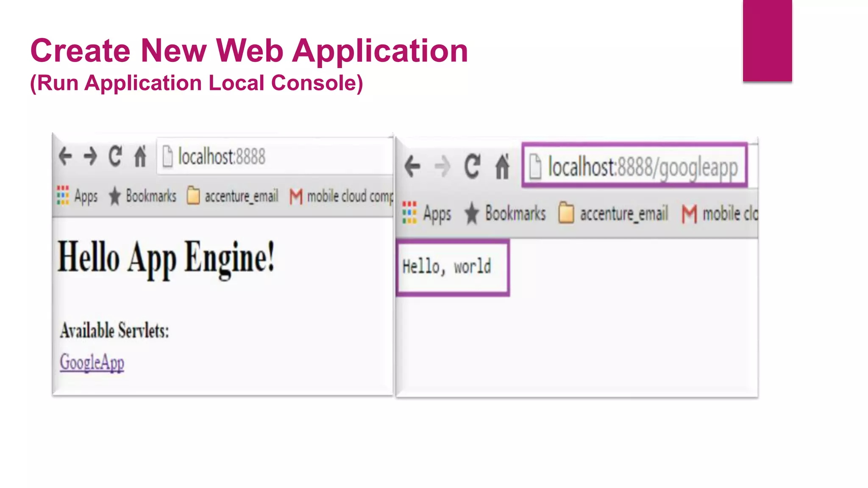This screenshot has width=868, height=488.
Task: Click the localhost:8888 address bar
Action: [x=275, y=156]
